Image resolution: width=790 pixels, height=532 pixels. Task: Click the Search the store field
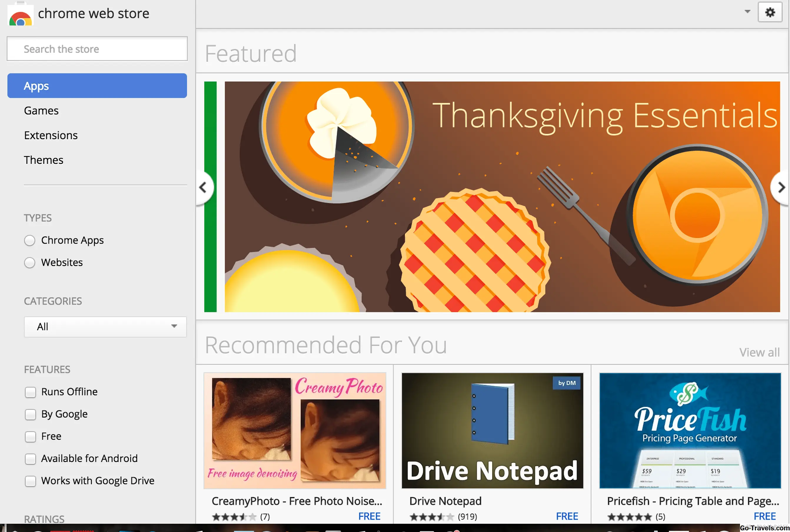97,49
